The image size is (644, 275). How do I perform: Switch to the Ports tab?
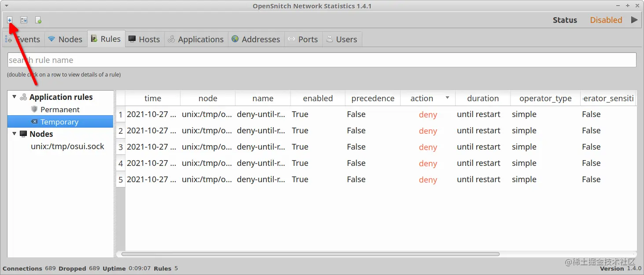click(303, 39)
